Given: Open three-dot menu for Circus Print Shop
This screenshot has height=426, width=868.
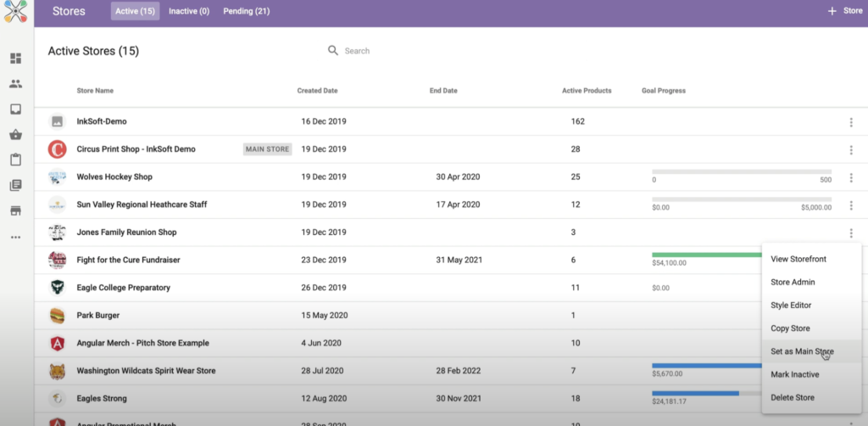Looking at the screenshot, I should pyautogui.click(x=851, y=149).
